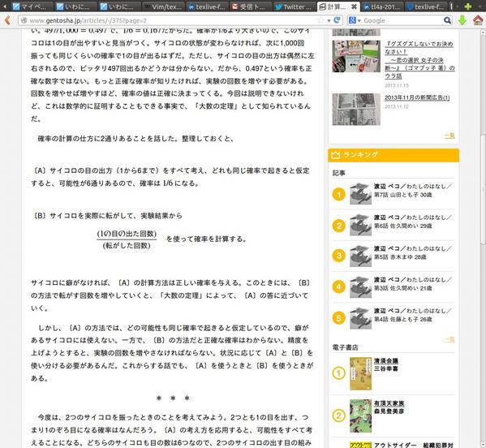Click the site identity globe icon
The image size is (486, 448).
point(24,20)
